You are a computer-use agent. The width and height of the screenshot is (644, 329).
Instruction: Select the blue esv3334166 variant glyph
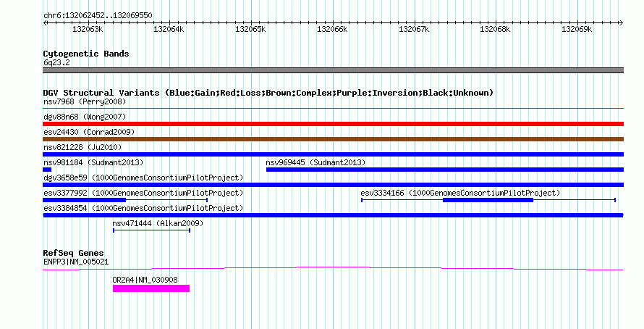[488, 200]
